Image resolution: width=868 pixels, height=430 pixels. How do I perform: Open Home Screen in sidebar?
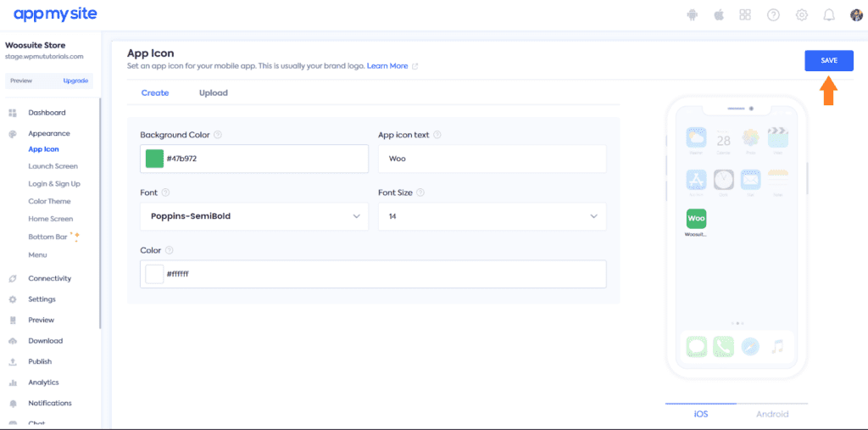tap(50, 219)
